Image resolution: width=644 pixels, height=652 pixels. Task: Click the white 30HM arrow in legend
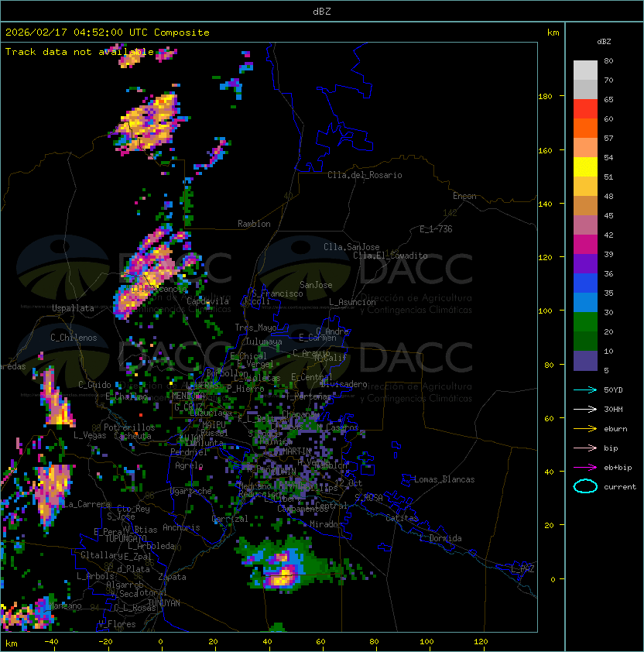585,409
